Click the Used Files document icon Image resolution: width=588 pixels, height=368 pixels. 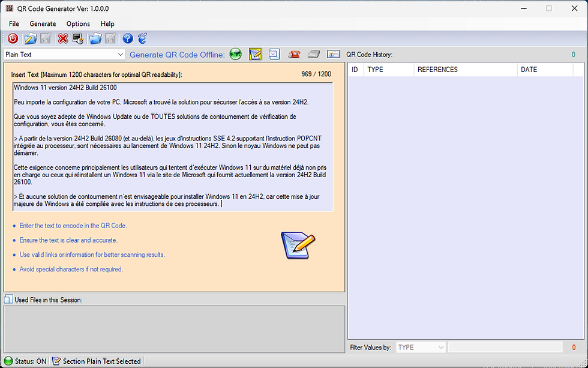pyautogui.click(x=8, y=300)
